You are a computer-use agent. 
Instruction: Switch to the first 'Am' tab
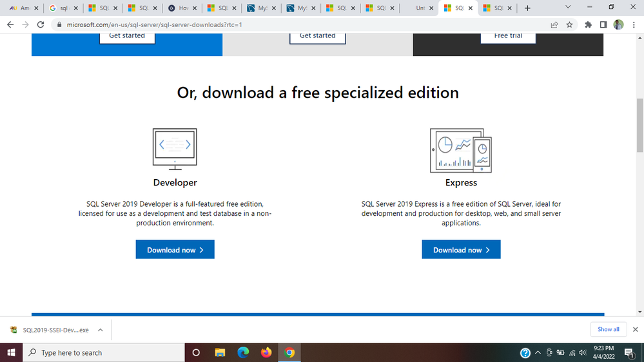coord(24,8)
